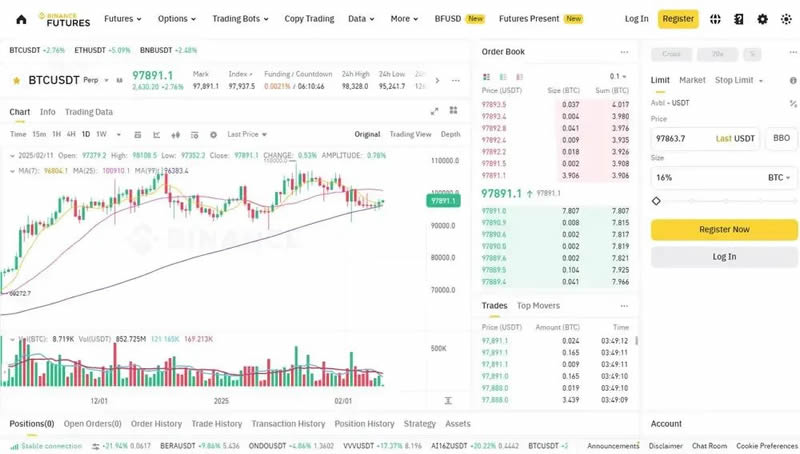800x454 pixels.
Task: Open the Stop Limit order type dropdown
Action: pyautogui.click(x=739, y=80)
